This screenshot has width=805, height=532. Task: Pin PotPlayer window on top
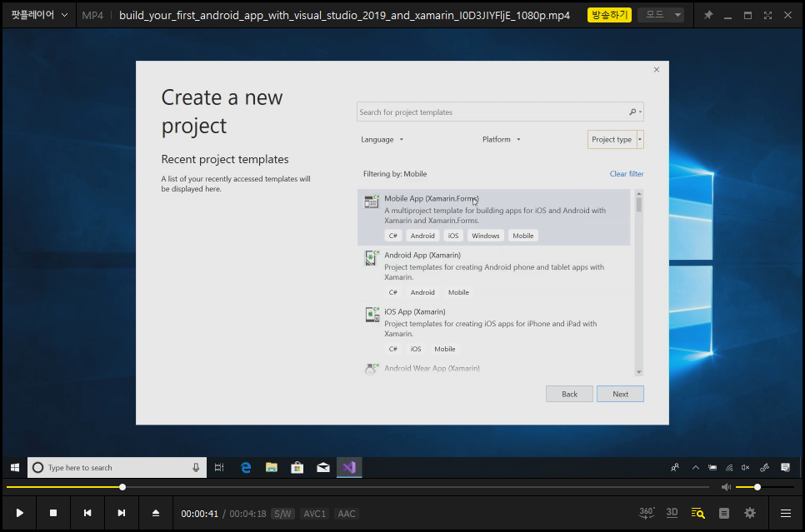click(x=708, y=15)
